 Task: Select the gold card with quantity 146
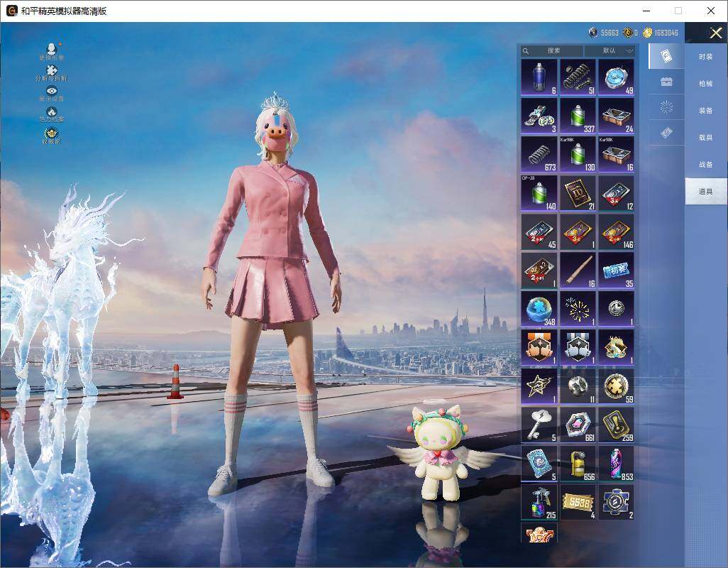[616, 231]
